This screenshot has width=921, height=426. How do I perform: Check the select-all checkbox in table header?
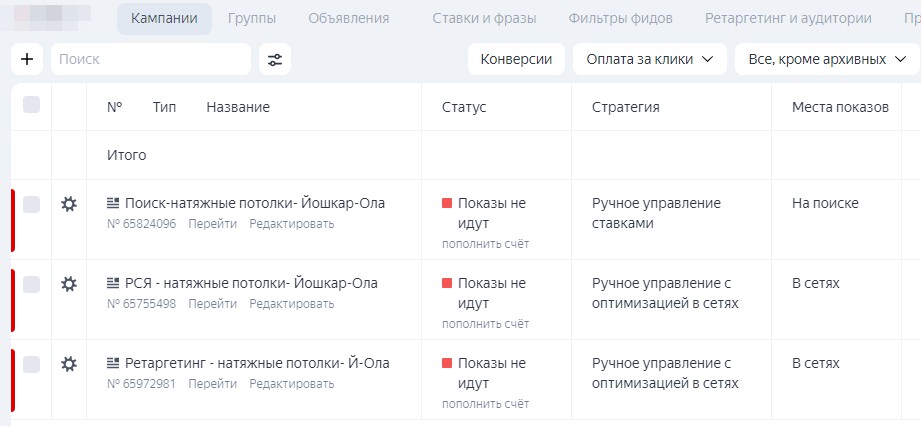coord(31,105)
